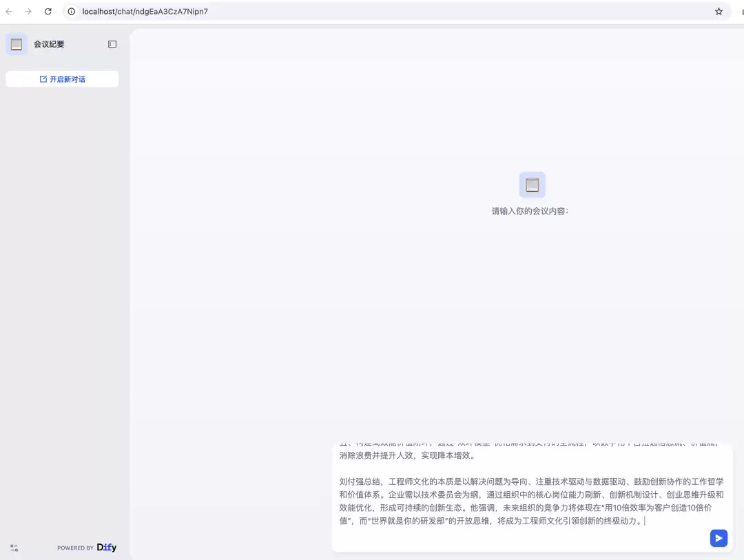Viewport: 744px width, 560px height.
Task: Click the 会议纪要 app icon in sidebar
Action: point(17,44)
